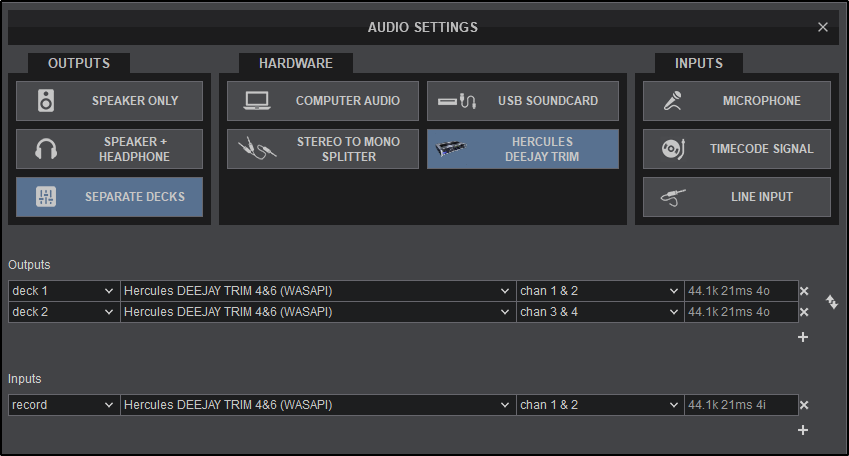
Task: Open the deck 1 source dropdown
Action: pos(64,291)
